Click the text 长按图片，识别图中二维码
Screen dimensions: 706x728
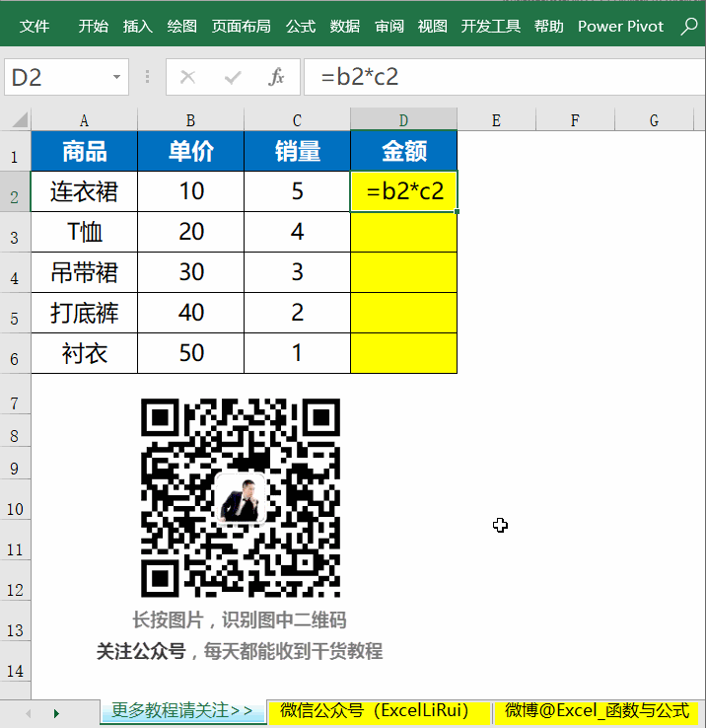[240, 620]
